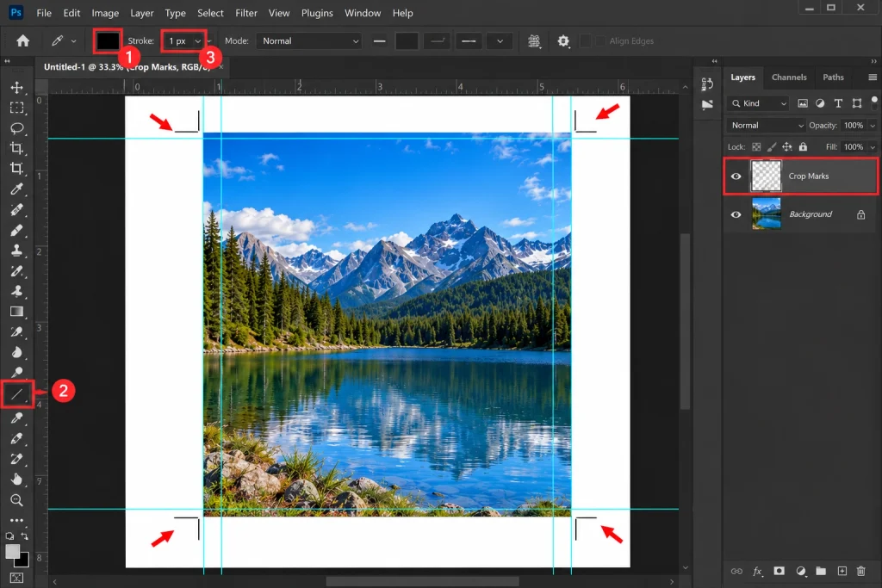This screenshot has height=588, width=882.
Task: Toggle layer filtering on/off switch
Action: pos(873,102)
